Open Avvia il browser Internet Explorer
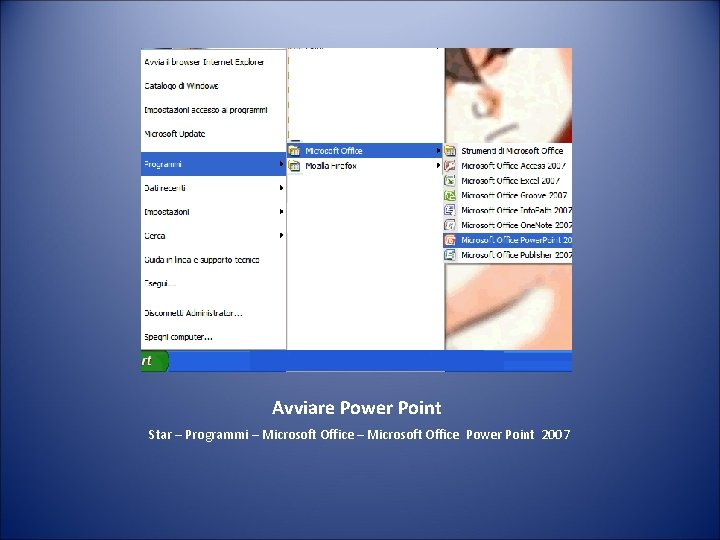The image size is (720, 540). tap(204, 62)
